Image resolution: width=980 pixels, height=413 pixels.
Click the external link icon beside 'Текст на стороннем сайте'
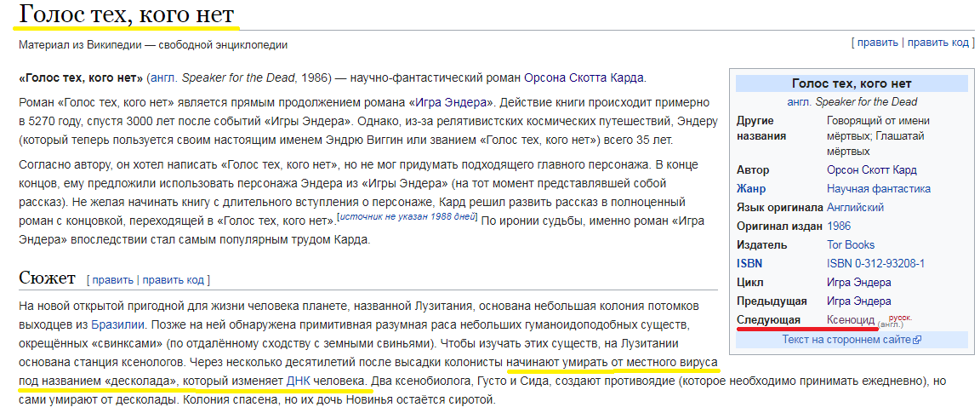click(918, 340)
